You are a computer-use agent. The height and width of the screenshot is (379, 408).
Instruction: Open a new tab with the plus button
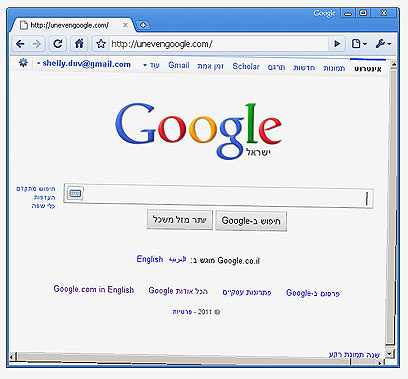pyautogui.click(x=143, y=25)
